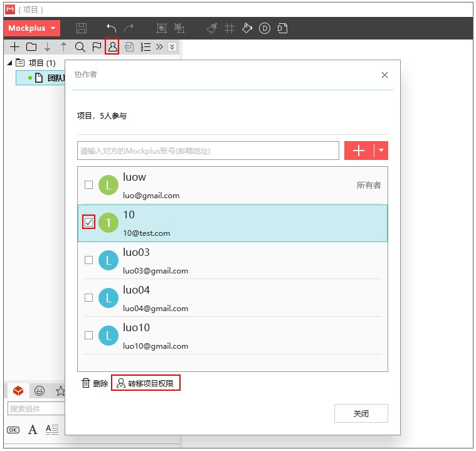
Task: Uncheck the checkbox for user 10
Action: 89,223
